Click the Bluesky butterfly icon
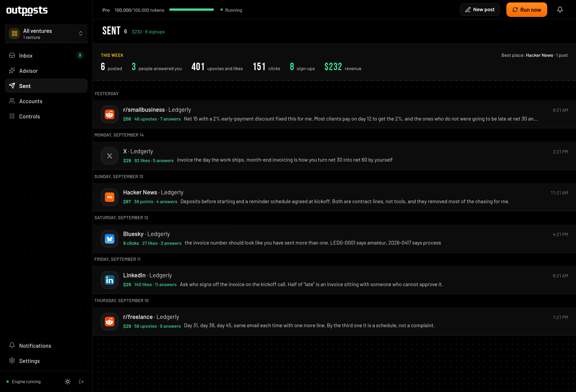Image resolution: width=576 pixels, height=392 pixels. point(110,239)
